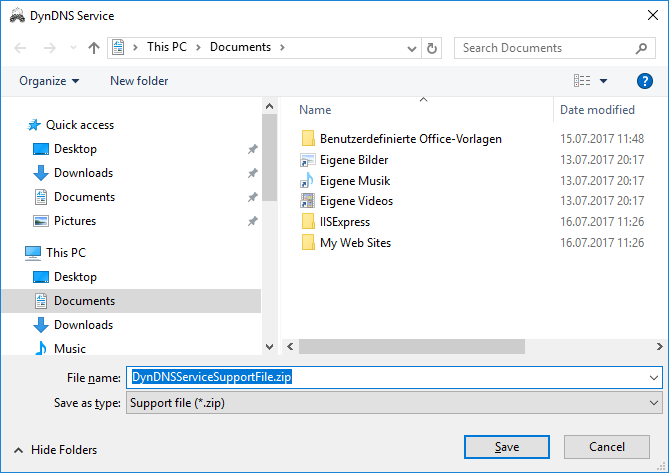
Task: Select Benutzerdefinierte Office-Vorlagen folder
Action: [x=410, y=139]
